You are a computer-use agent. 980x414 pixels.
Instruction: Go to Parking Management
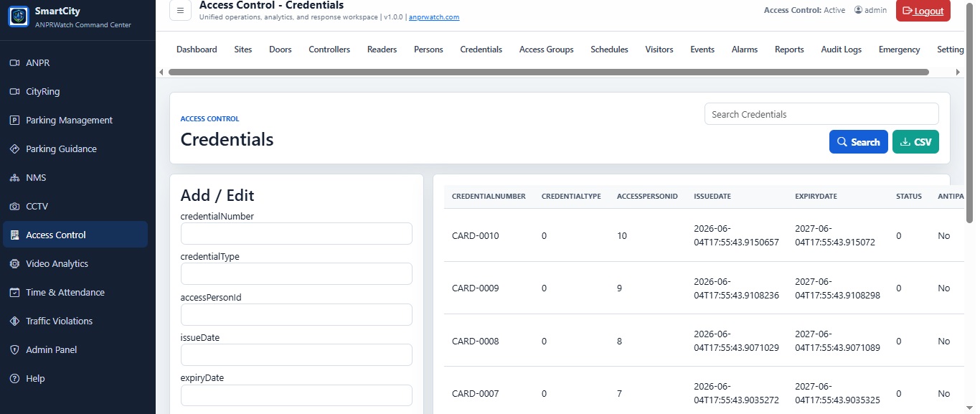point(75,120)
